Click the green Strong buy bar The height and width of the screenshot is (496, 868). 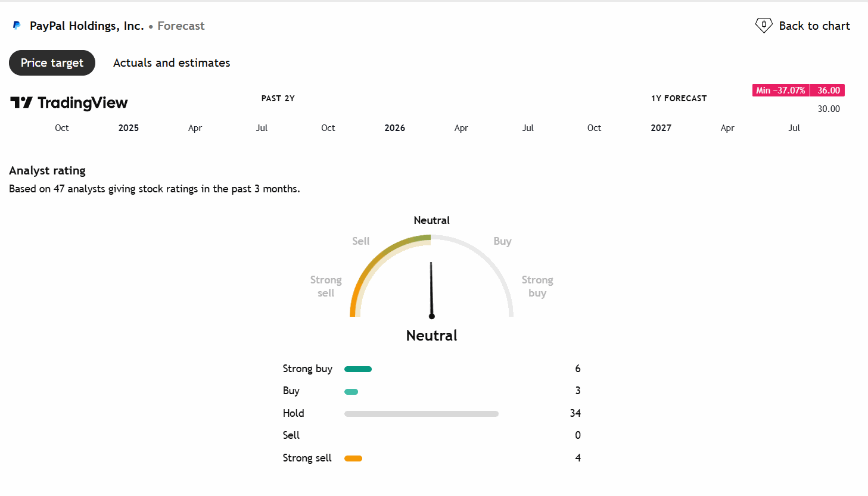[x=358, y=369]
